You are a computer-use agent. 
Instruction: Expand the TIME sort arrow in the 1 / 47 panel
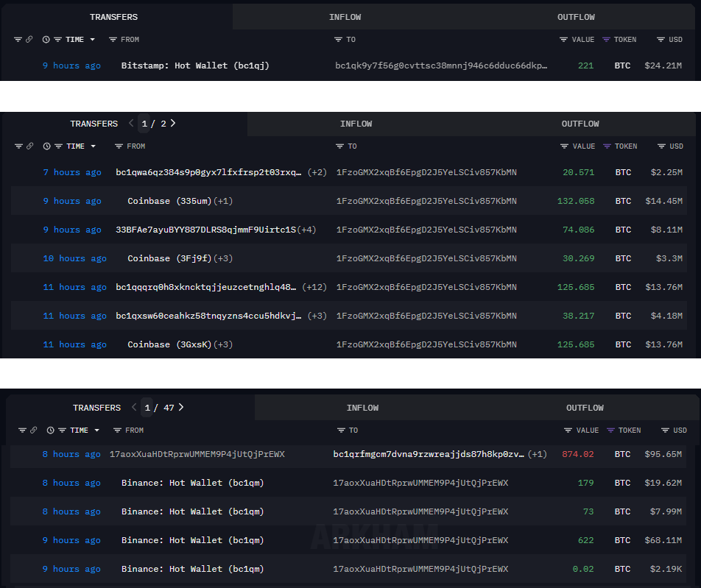tap(97, 431)
